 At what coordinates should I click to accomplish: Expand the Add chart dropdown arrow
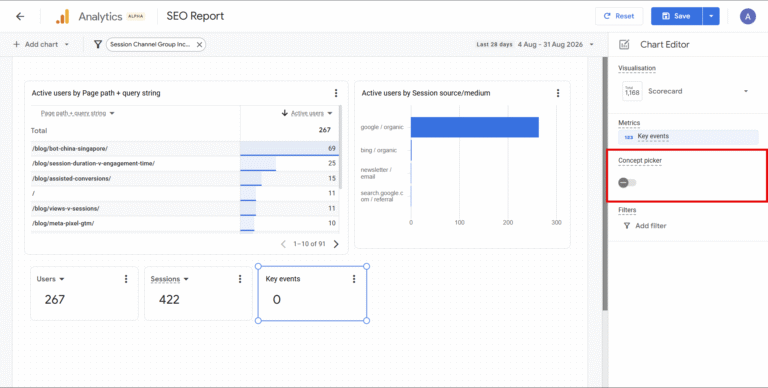click(x=67, y=45)
